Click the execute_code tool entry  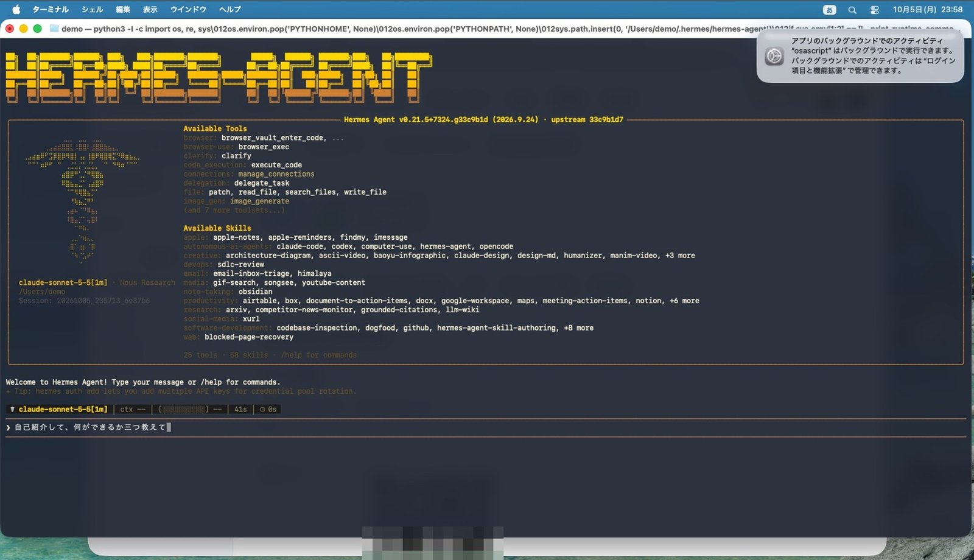tap(276, 165)
